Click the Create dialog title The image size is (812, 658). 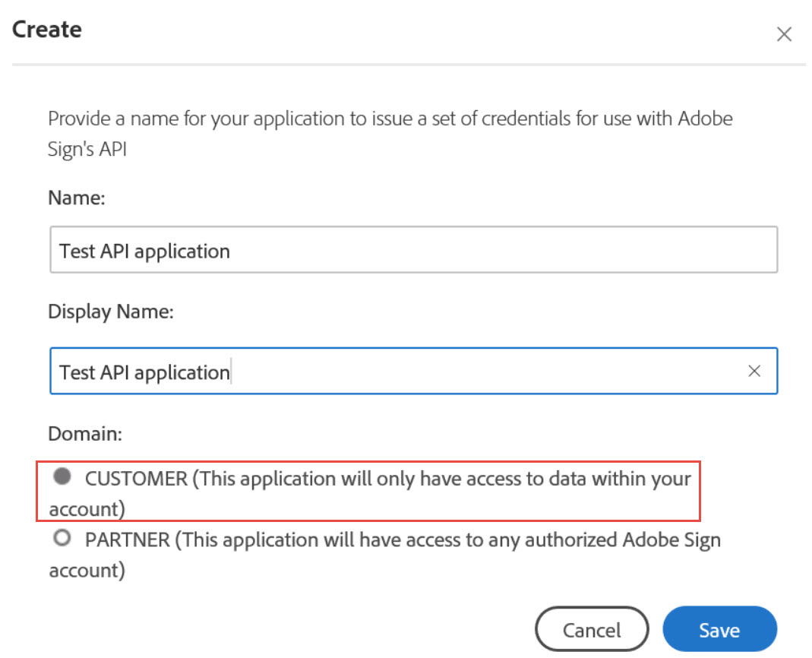click(46, 30)
